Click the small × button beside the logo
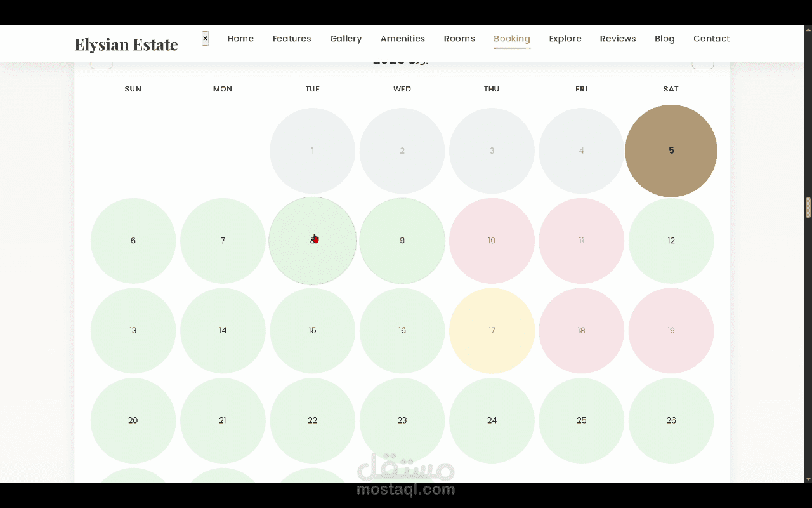 [205, 38]
